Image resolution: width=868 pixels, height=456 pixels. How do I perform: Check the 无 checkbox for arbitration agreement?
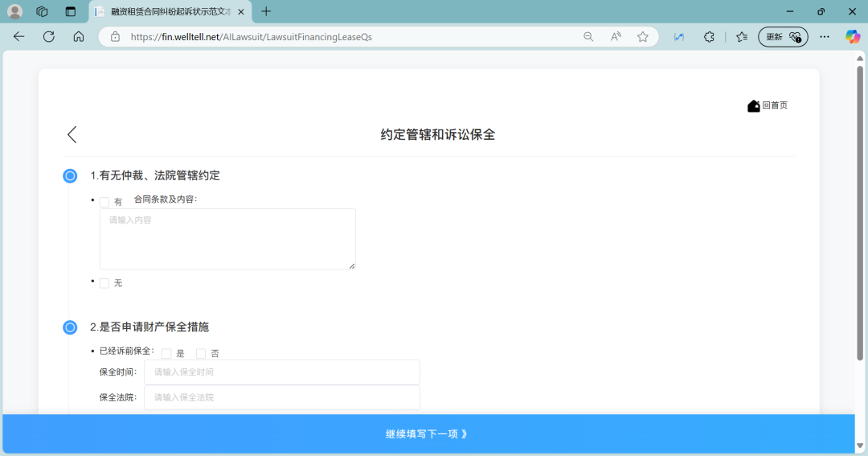pos(104,283)
